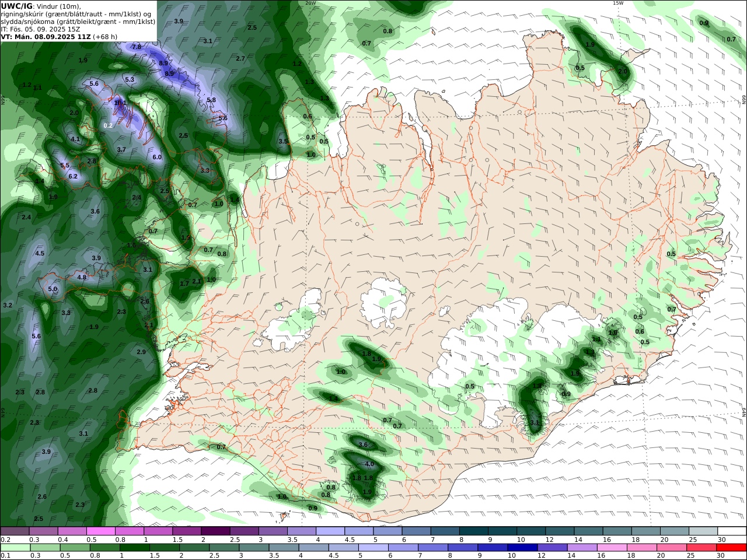Click the '15W' longitude label at the top
Screen dimensions: 747x560
coord(618,3)
